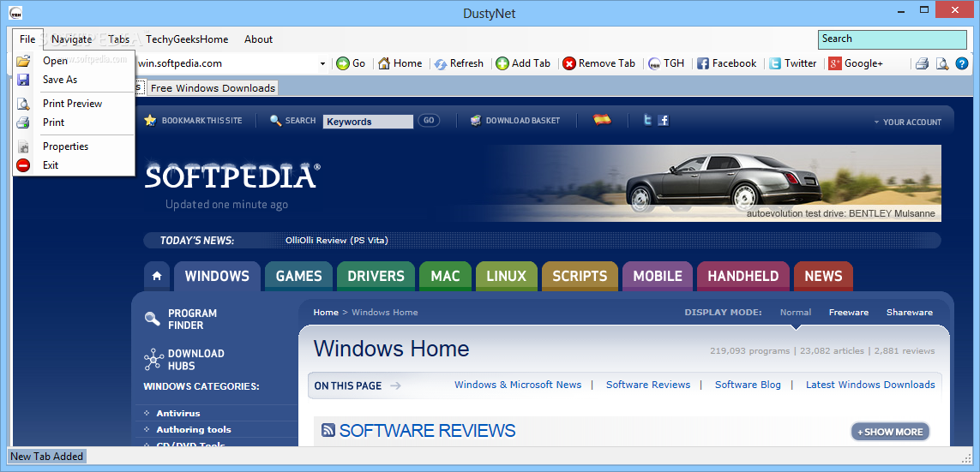Click the OlliOlli Review news headline

click(337, 241)
